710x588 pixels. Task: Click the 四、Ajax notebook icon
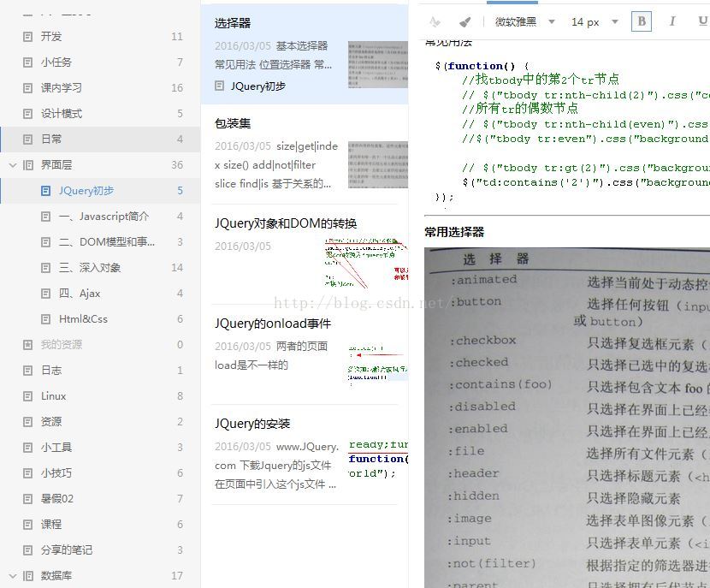pos(45,294)
